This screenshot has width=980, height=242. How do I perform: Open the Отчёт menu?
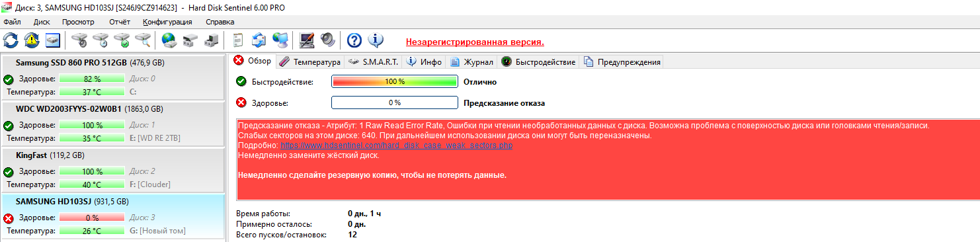point(120,22)
